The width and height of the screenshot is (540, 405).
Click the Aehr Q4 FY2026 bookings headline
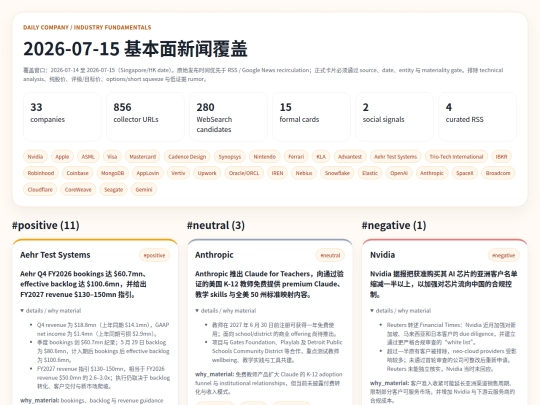(84, 284)
